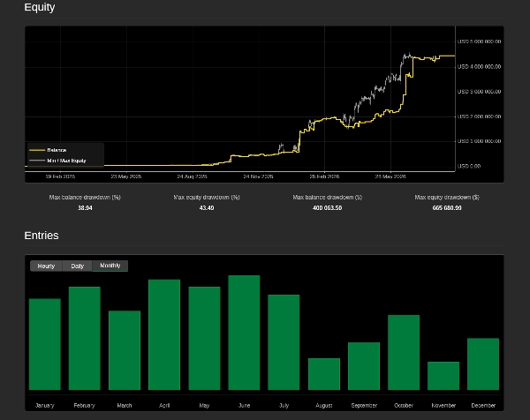Click the September entries bar
The height and width of the screenshot is (420, 530).
[x=364, y=366]
